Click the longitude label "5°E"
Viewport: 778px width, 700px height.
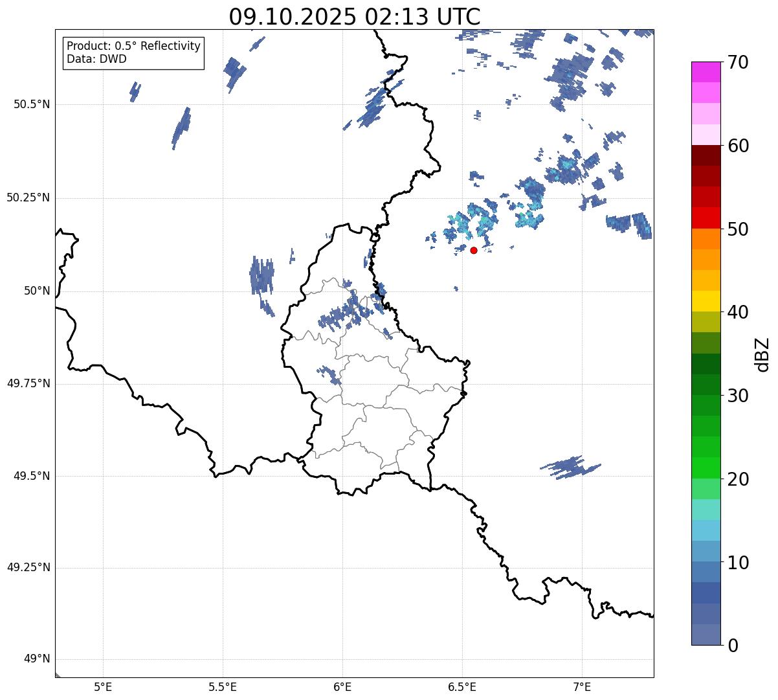(103, 686)
